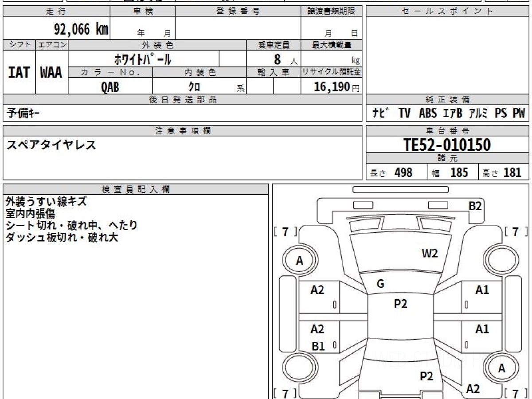The height and width of the screenshot is (399, 532).
Task: Select the スペアタイヤレス note
Action: coord(51,145)
